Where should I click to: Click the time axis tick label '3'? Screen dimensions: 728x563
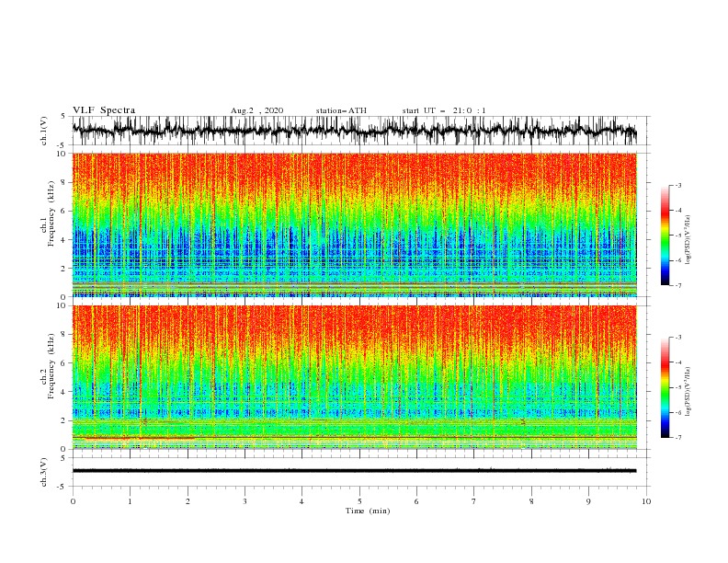tap(245, 501)
